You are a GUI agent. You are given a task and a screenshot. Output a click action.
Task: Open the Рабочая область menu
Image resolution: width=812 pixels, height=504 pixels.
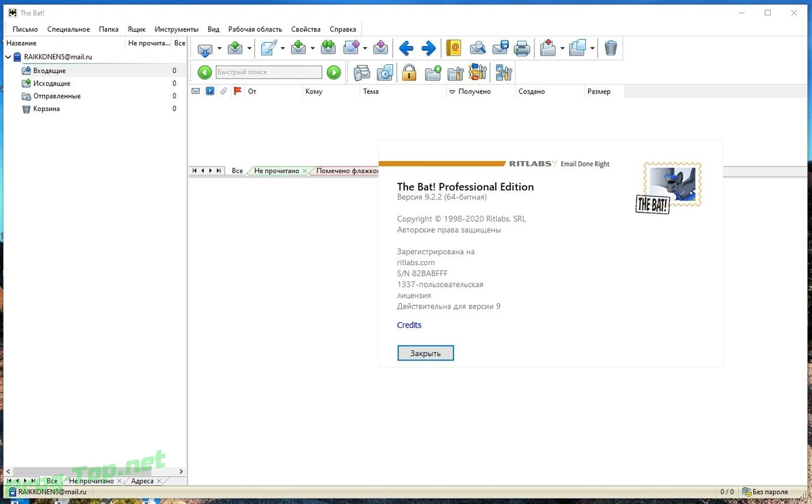pyautogui.click(x=255, y=29)
